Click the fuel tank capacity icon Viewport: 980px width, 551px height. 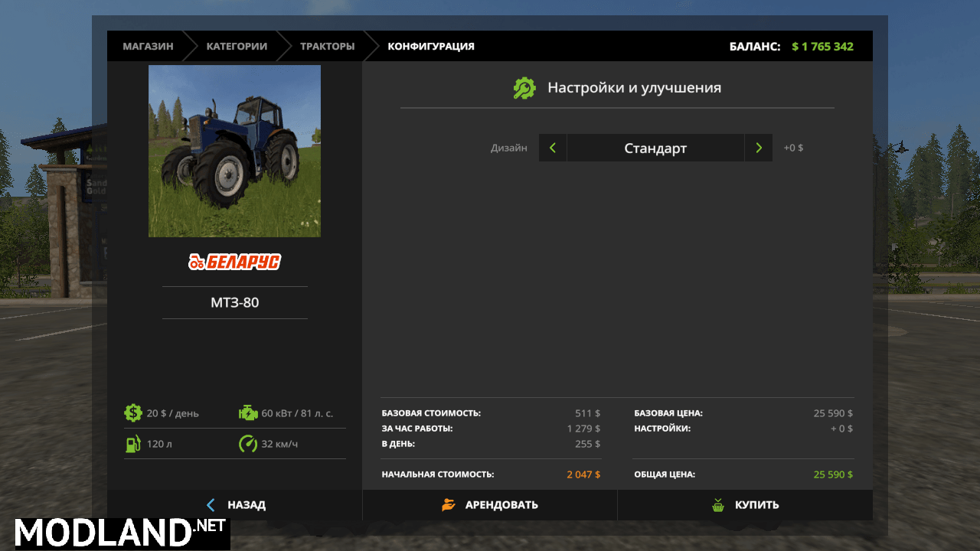coord(133,444)
